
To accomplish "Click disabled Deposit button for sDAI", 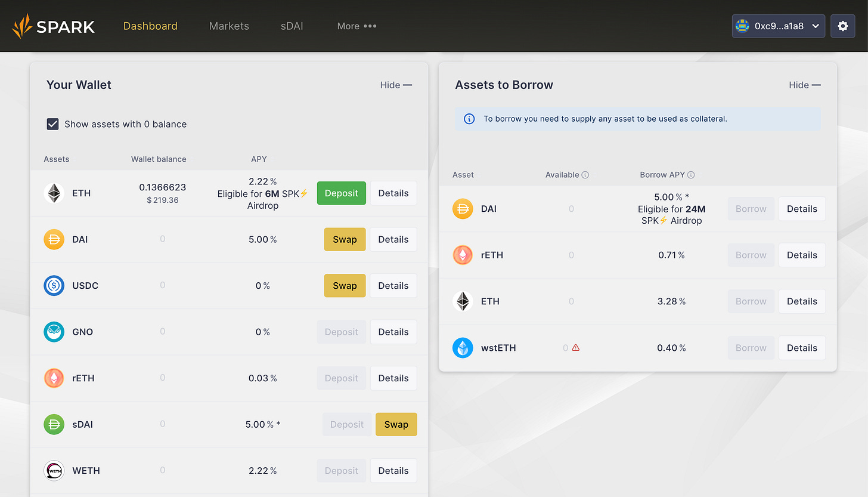I will (347, 425).
